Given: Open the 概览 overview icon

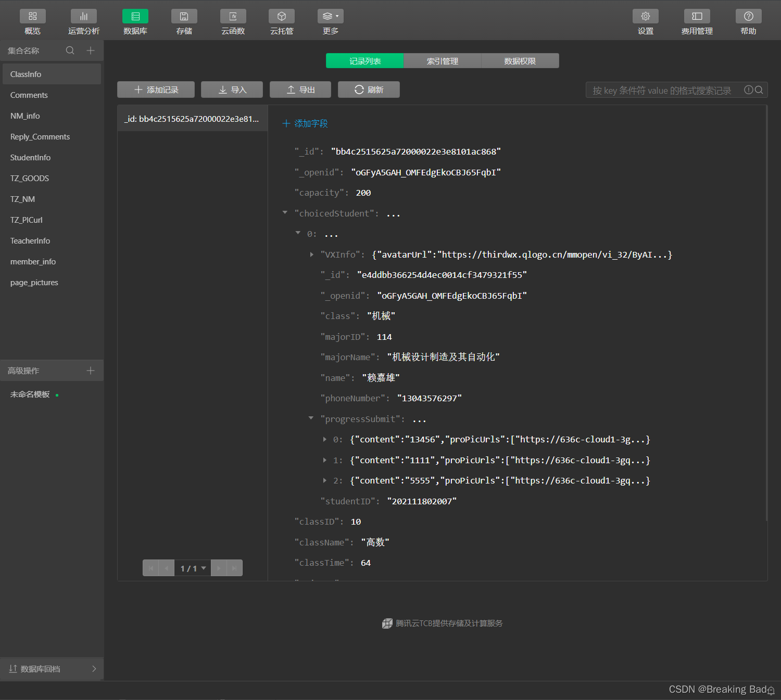Looking at the screenshot, I should (32, 16).
